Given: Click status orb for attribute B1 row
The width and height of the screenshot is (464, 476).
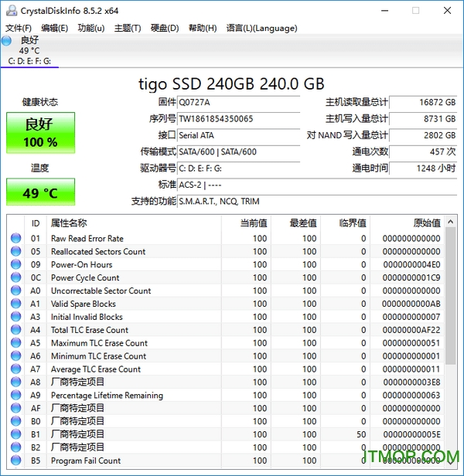Looking at the screenshot, I should click(15, 434).
